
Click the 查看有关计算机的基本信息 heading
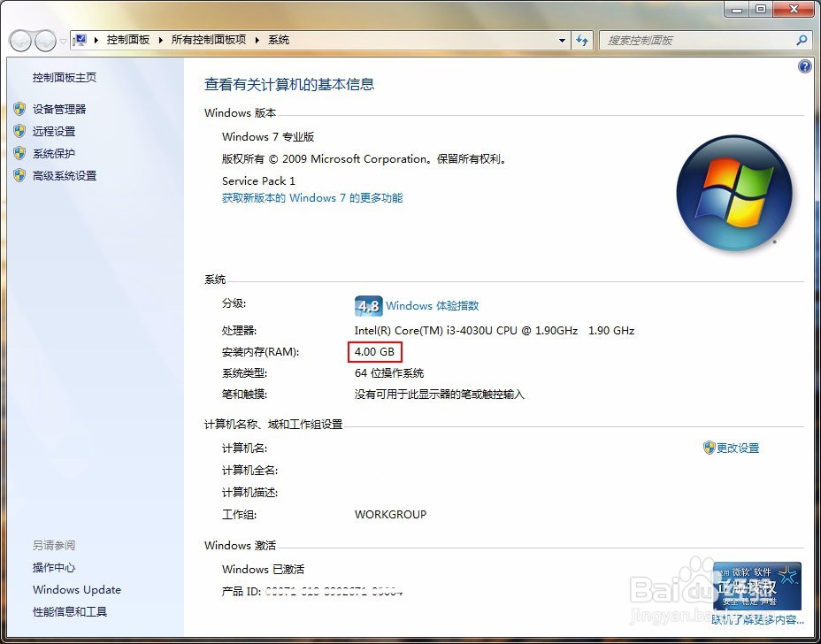(x=289, y=84)
